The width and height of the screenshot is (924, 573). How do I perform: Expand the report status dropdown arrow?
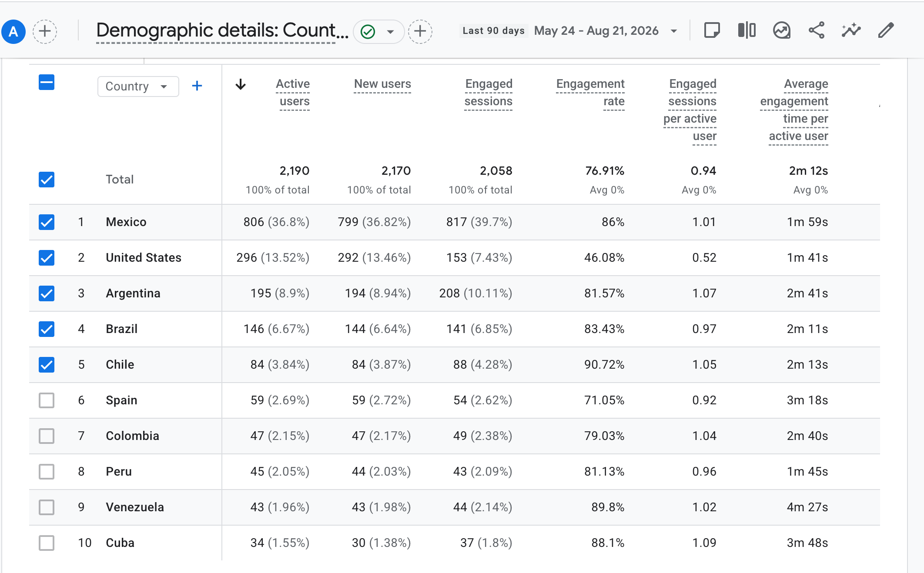[390, 32]
